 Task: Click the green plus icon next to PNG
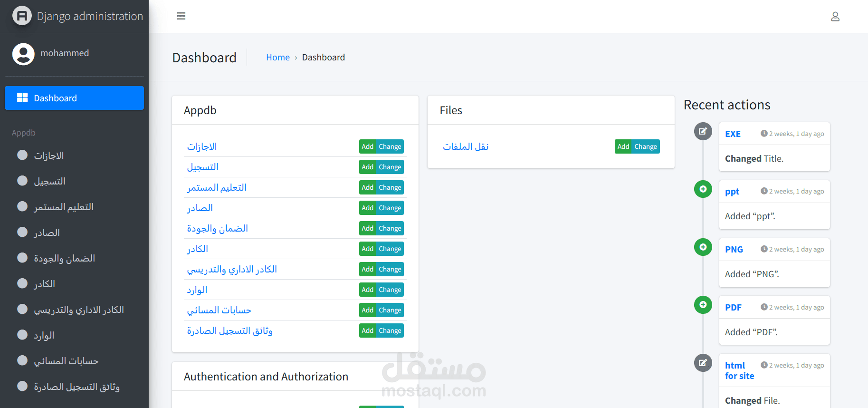click(703, 247)
